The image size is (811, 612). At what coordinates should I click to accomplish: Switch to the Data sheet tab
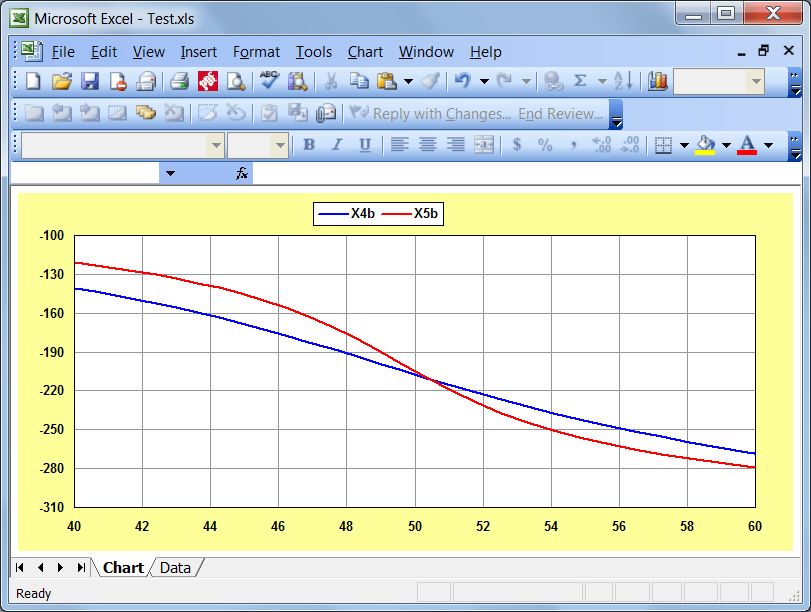point(175,568)
